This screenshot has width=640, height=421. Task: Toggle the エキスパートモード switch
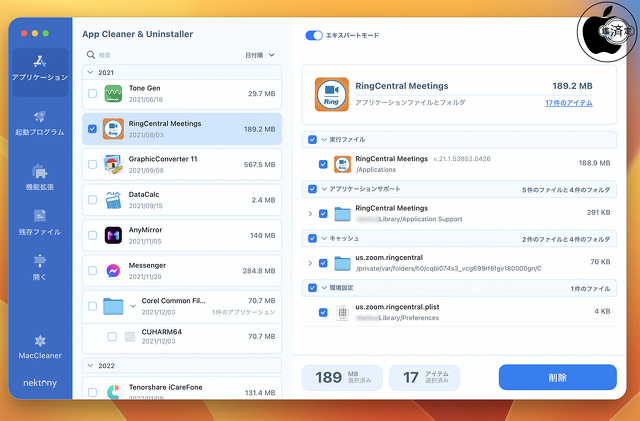[314, 35]
